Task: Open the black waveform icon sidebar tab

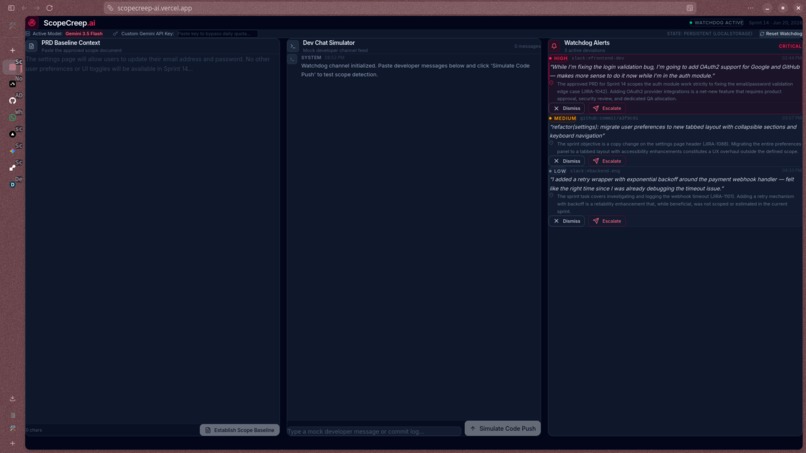Action: click(12, 84)
